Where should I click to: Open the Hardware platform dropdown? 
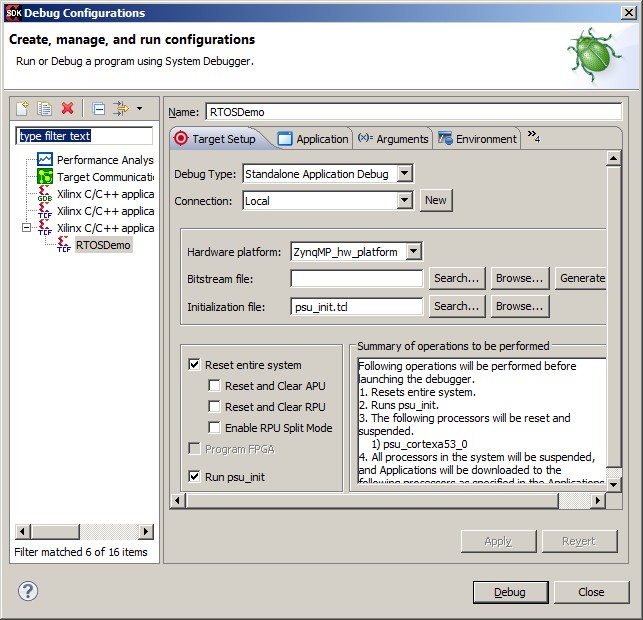[414, 251]
